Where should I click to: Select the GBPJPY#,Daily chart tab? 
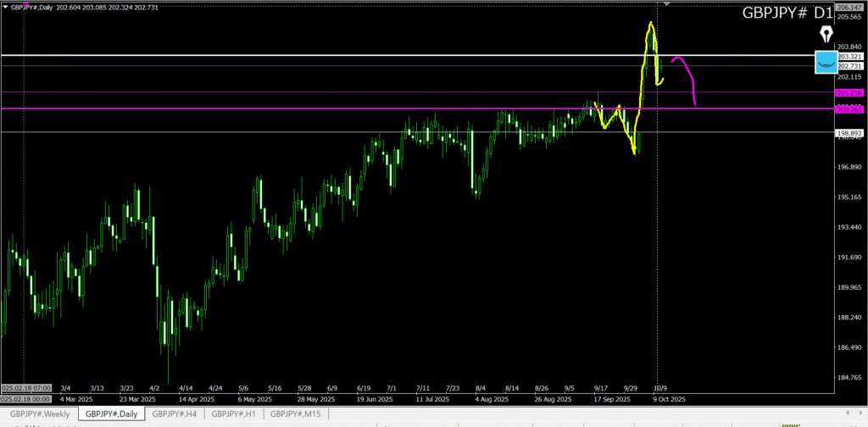[111, 413]
